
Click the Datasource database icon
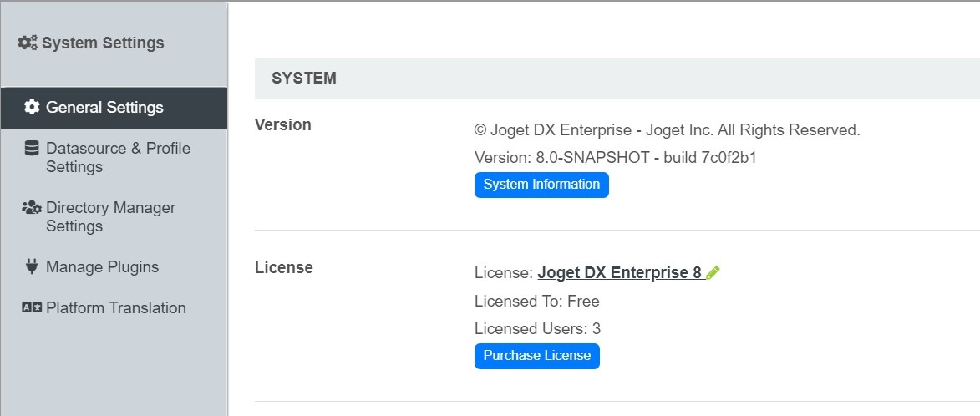[31, 148]
